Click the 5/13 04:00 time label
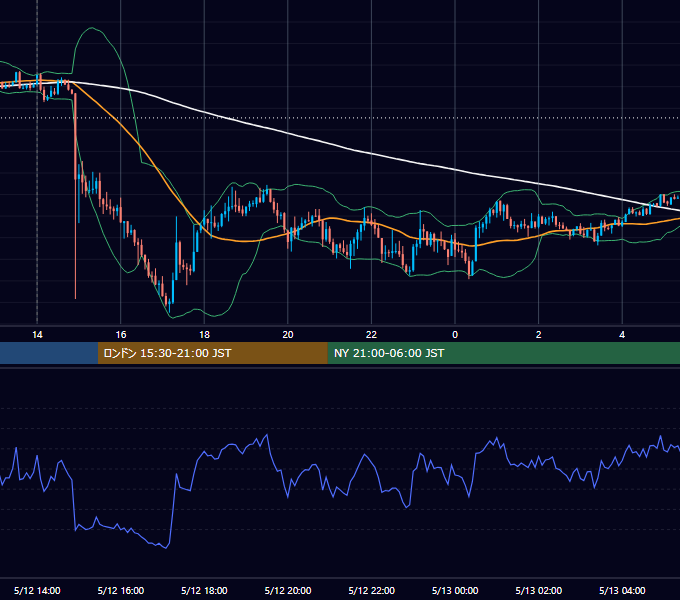The width and height of the screenshot is (680, 600). pos(622,590)
